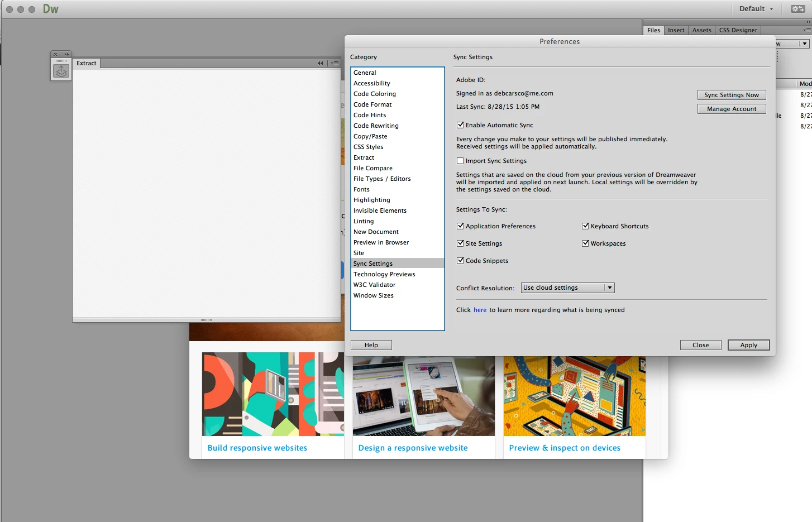This screenshot has width=812, height=522.
Task: Select the Code Coloring category
Action: pyautogui.click(x=398, y=94)
